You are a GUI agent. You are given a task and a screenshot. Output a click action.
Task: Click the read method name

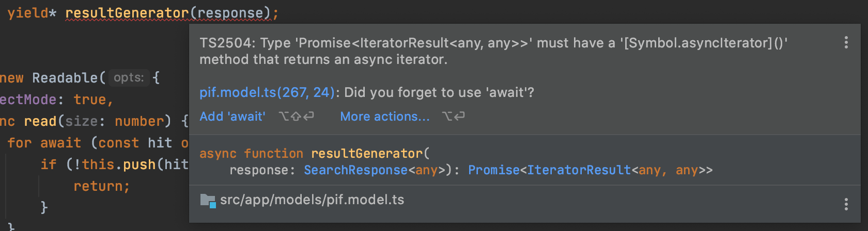pyautogui.click(x=40, y=121)
